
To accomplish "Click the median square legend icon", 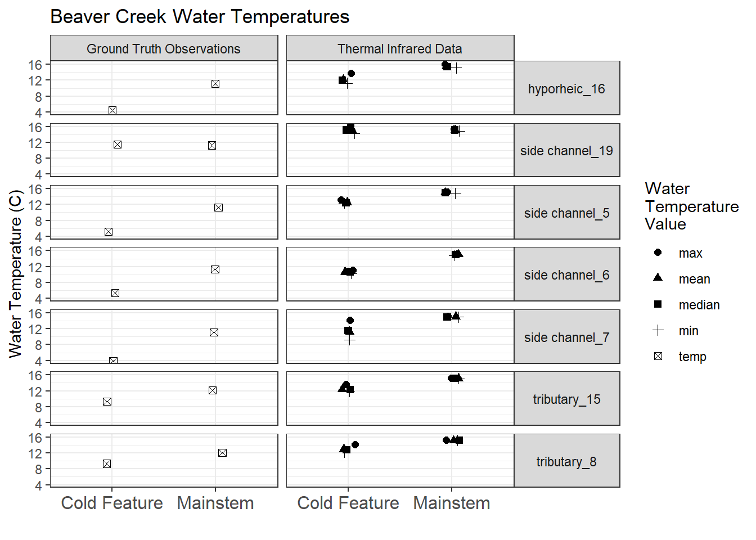I will coord(658,304).
